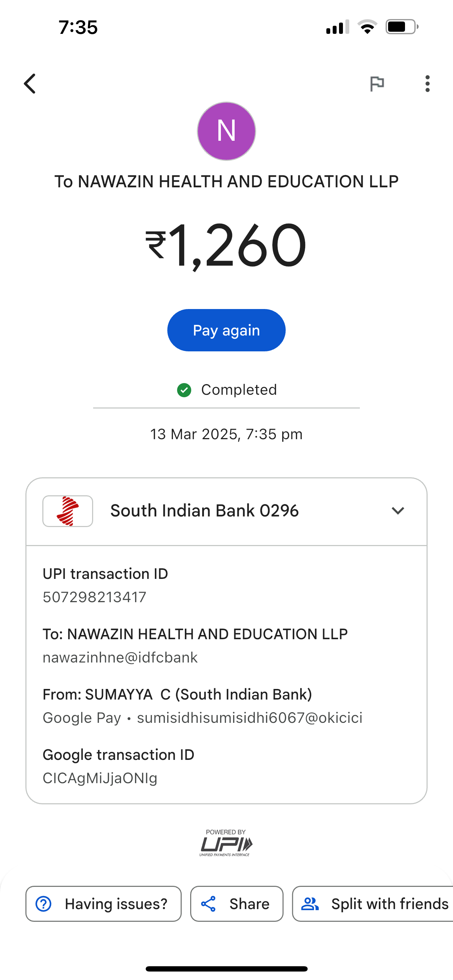This screenshot has width=453, height=980.
Task: Open the three-dot more options menu
Action: [428, 84]
